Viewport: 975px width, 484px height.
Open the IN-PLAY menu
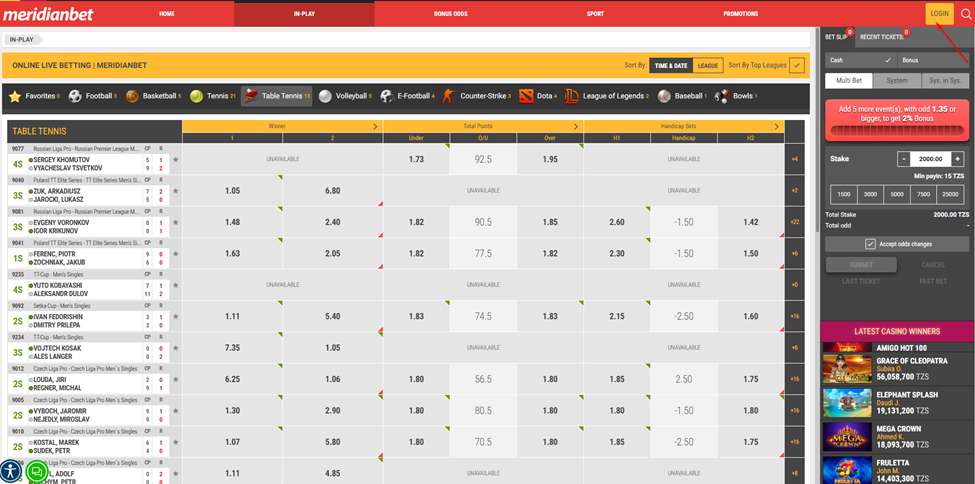(305, 14)
